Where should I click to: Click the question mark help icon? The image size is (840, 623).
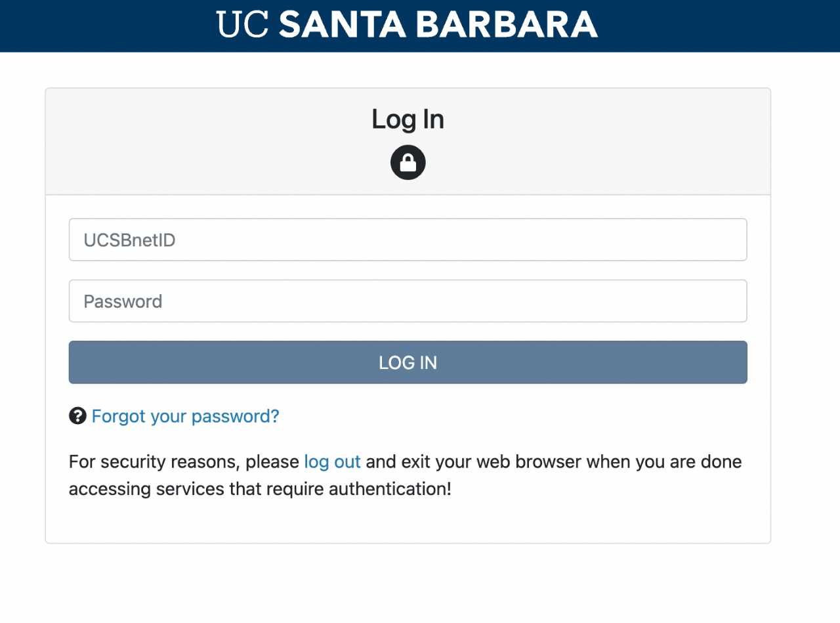pyautogui.click(x=77, y=416)
